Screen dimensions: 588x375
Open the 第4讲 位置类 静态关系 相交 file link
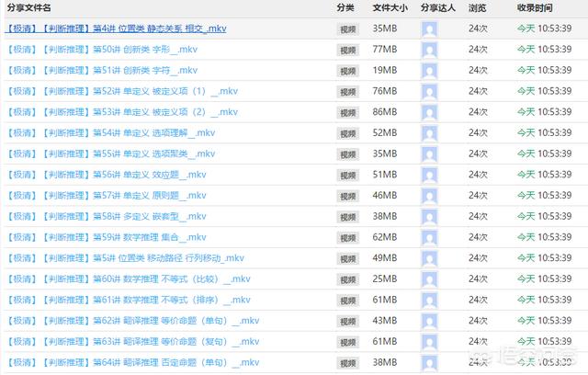pos(117,28)
